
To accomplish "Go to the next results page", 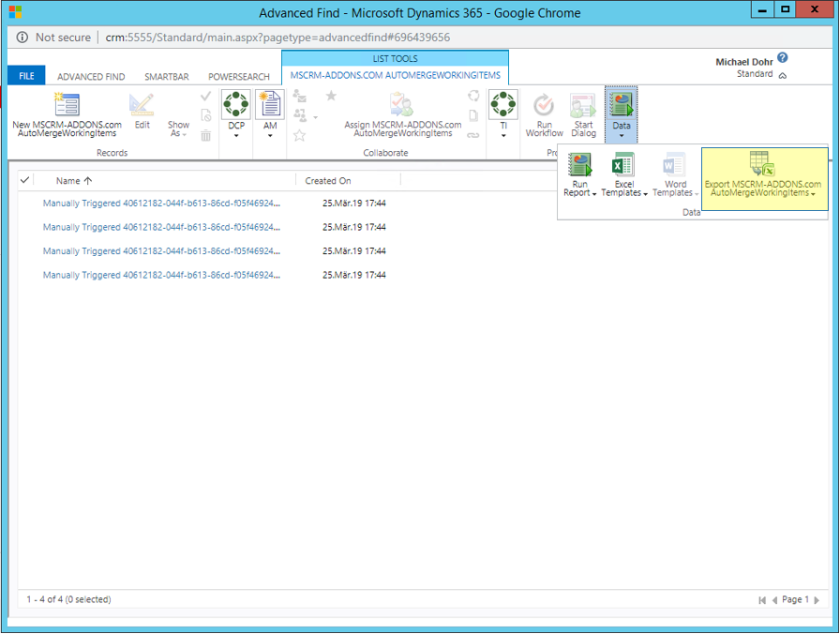I will pyautogui.click(x=817, y=600).
